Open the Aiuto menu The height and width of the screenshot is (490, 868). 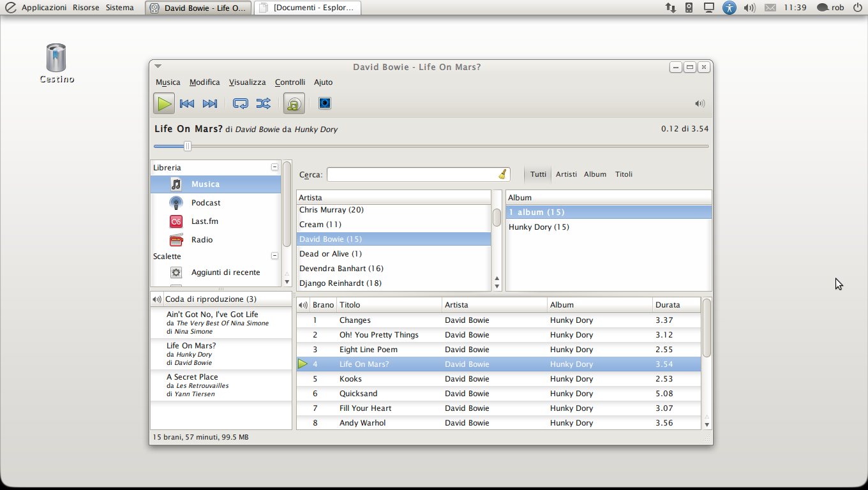pos(324,82)
